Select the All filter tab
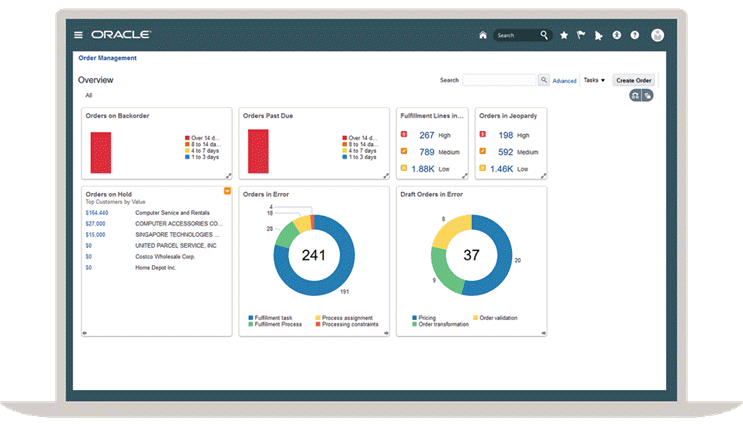 click(x=89, y=96)
